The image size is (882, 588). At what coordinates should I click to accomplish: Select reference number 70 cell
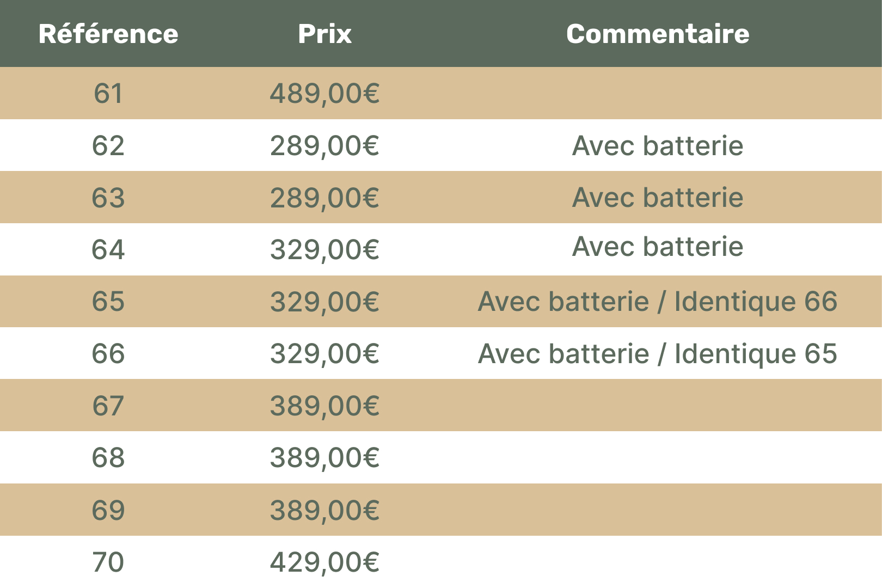pyautogui.click(x=108, y=562)
